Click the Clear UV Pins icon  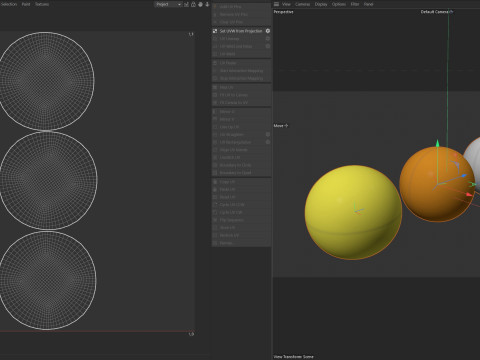click(x=215, y=22)
